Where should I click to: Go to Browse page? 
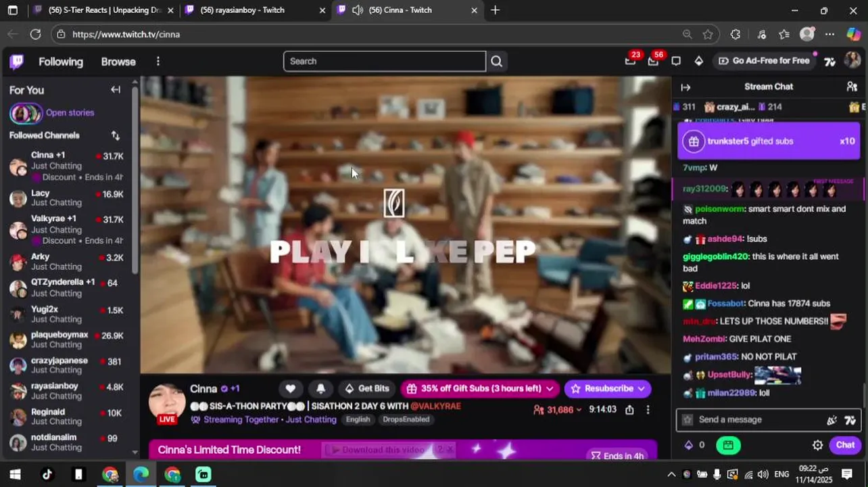click(x=118, y=62)
